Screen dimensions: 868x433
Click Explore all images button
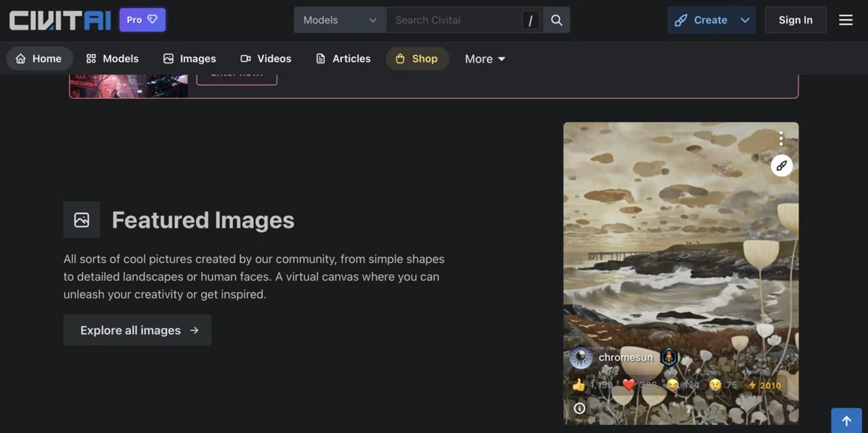[137, 330]
